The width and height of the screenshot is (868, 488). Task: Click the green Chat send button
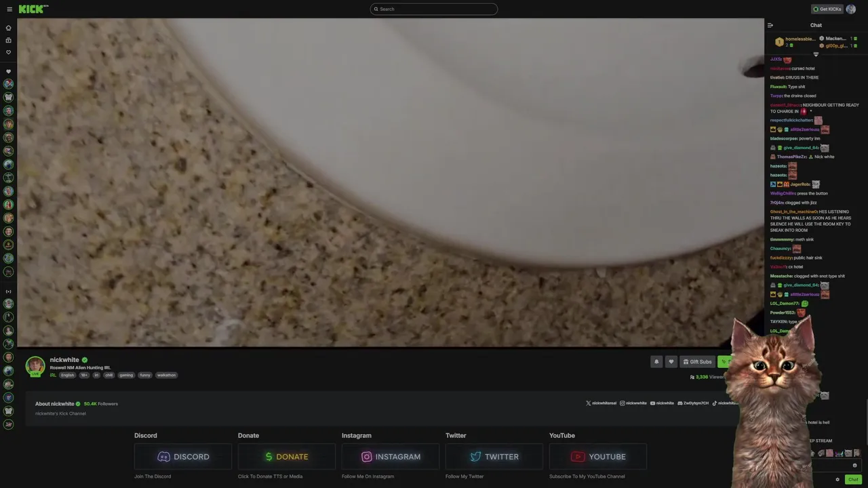(853, 479)
